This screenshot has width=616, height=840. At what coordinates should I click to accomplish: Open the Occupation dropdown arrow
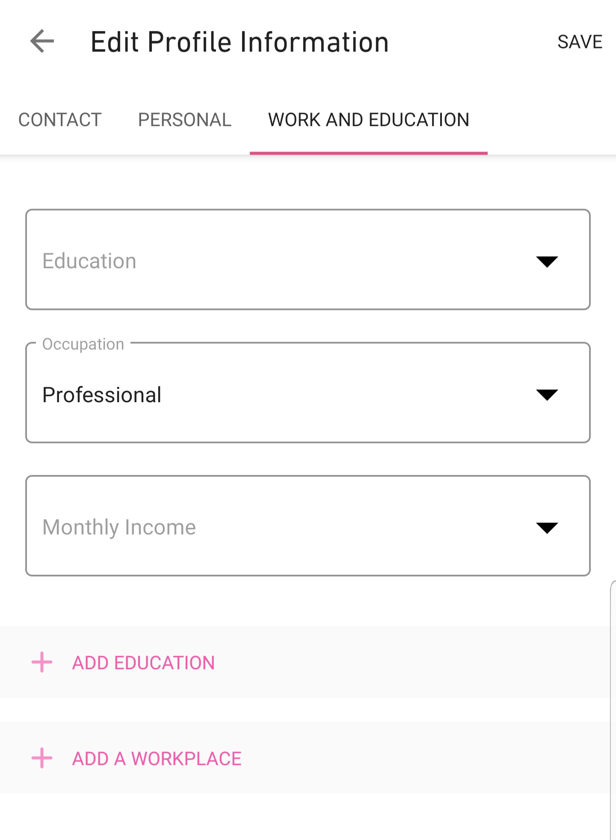click(x=547, y=394)
